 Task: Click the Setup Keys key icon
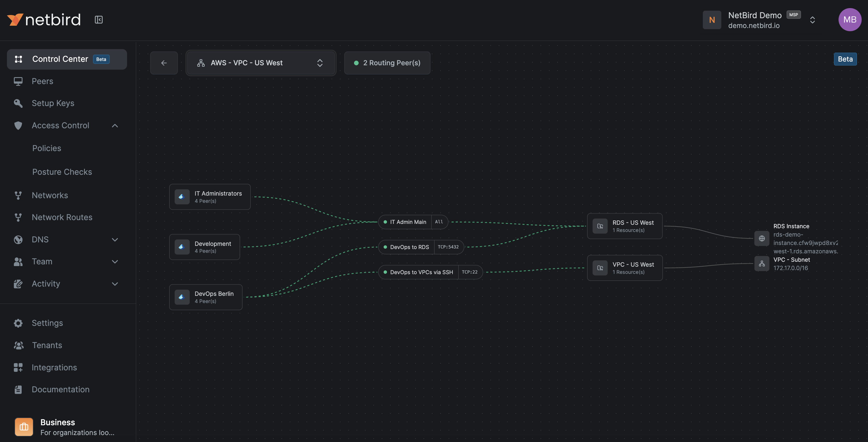[x=18, y=103]
